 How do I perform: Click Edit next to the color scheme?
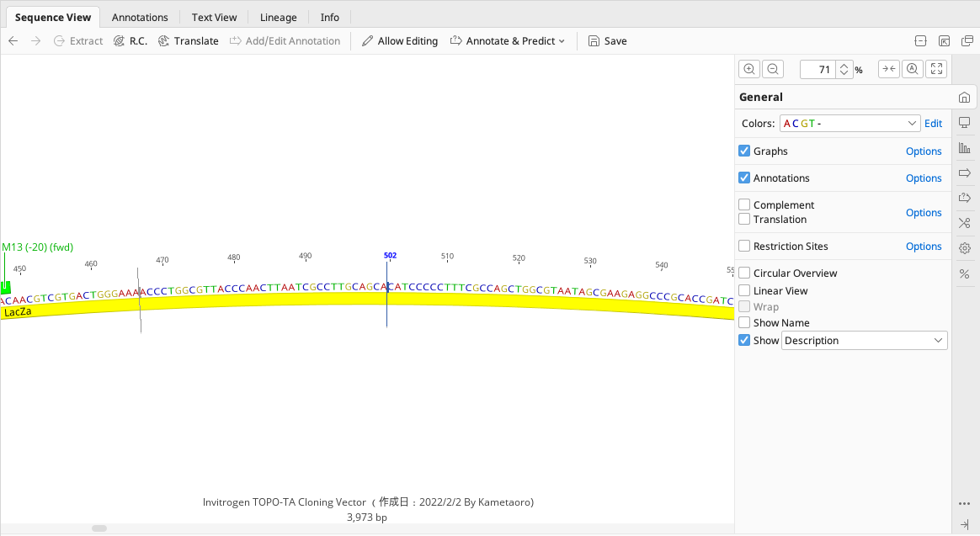click(x=933, y=123)
